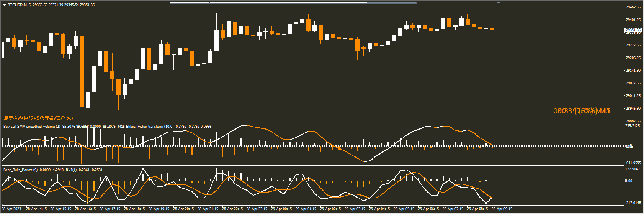Click the 28 Apr 20:15 time label

point(183,209)
